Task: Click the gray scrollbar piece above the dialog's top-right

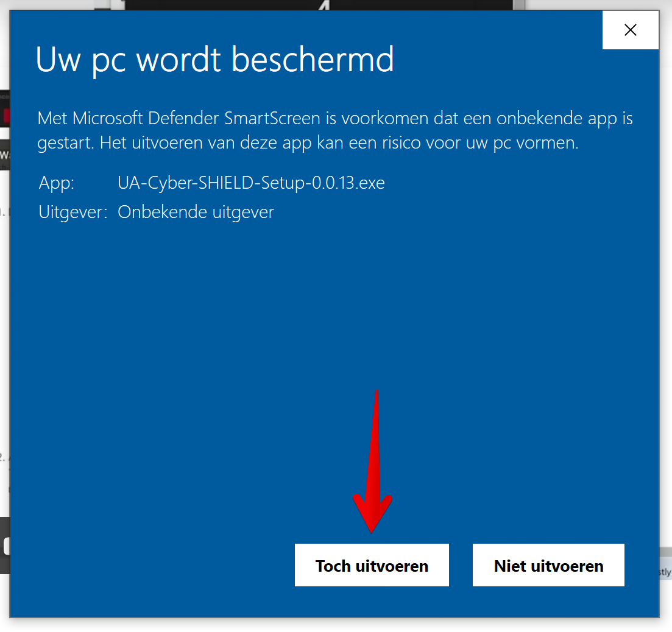Action: click(x=519, y=5)
